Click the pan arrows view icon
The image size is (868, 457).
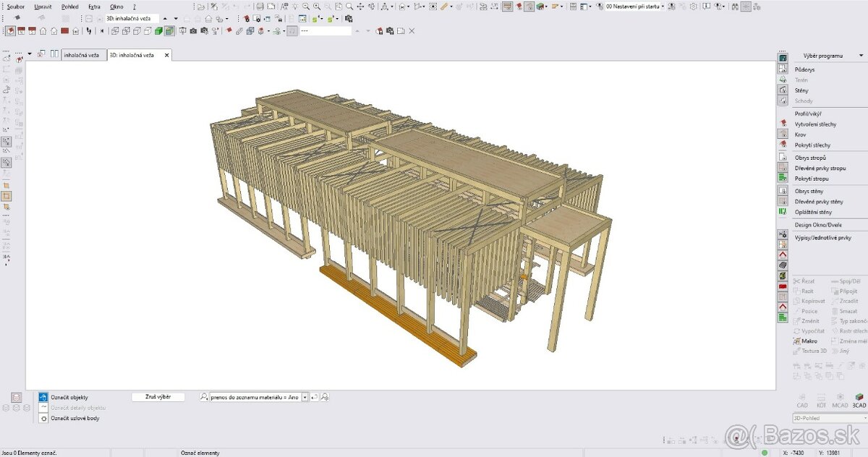click(360, 7)
